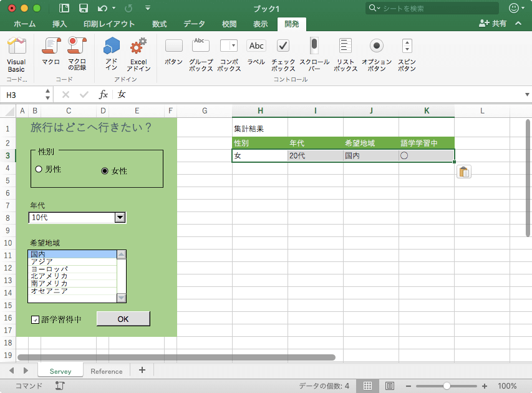The height and width of the screenshot is (393, 532).
Task: Open the quick access toolbar customize dropdown
Action: click(148, 8)
